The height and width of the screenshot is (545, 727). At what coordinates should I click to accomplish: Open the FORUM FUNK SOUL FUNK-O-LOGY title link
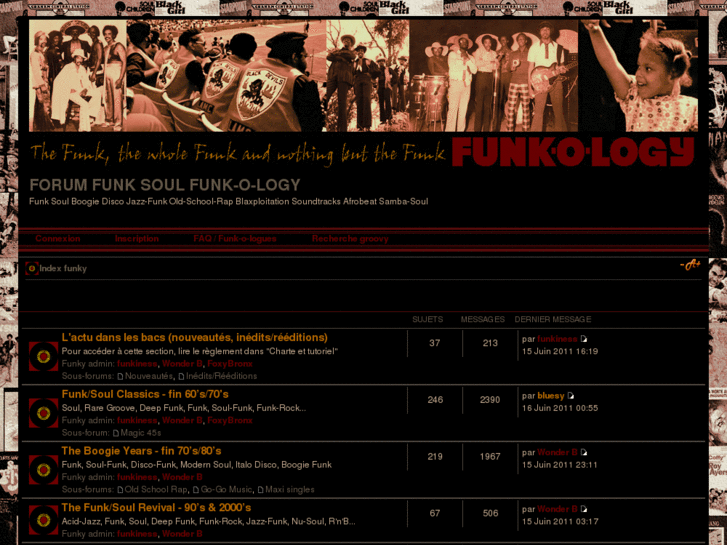coord(165,185)
